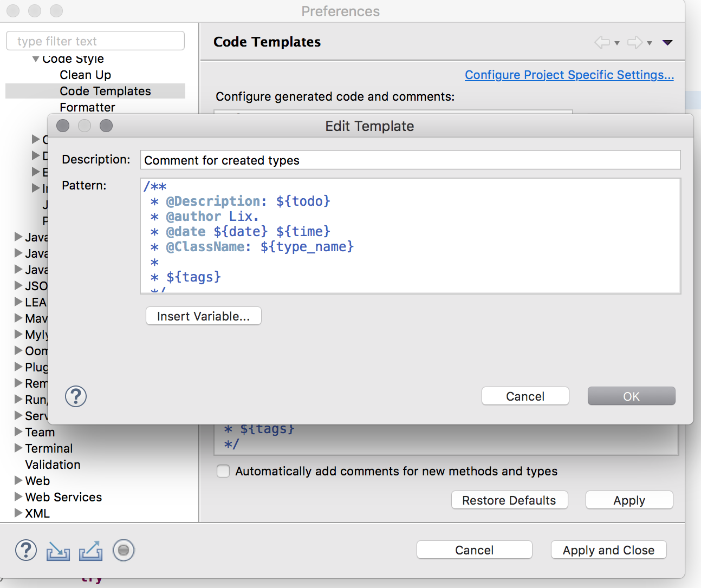Select Validation in preferences tree
The image size is (701, 588).
click(53, 465)
